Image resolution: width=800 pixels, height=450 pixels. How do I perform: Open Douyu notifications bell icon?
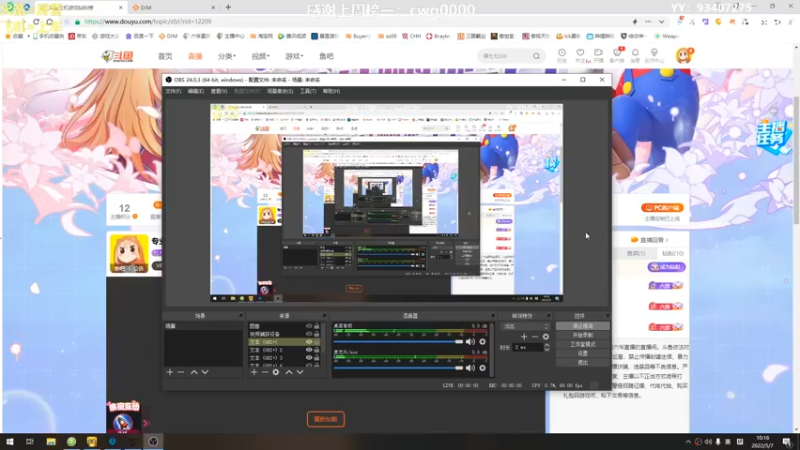click(x=635, y=55)
